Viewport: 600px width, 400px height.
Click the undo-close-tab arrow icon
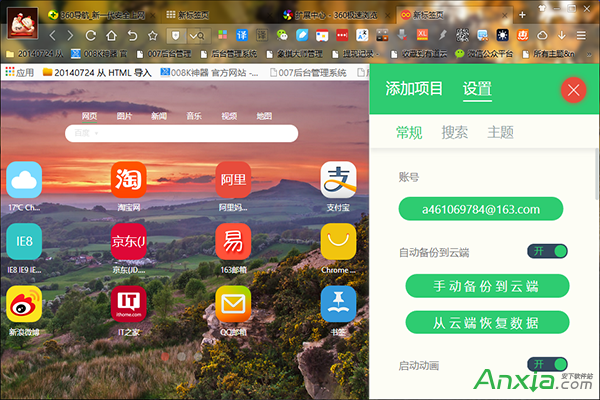tap(132, 36)
